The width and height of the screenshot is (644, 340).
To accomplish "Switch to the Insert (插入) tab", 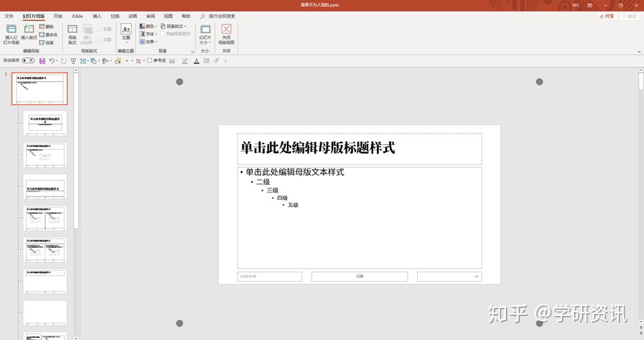I will point(97,16).
